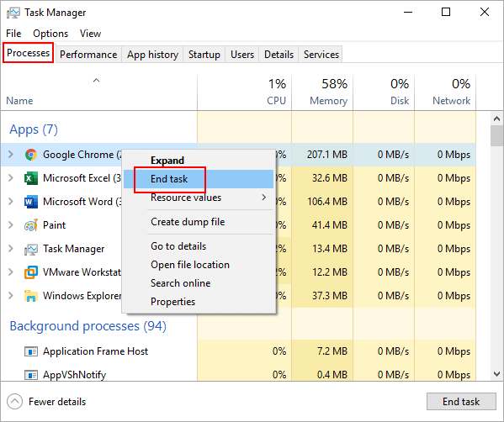
Task: Expand the Google Chrome process group
Action: point(11,155)
